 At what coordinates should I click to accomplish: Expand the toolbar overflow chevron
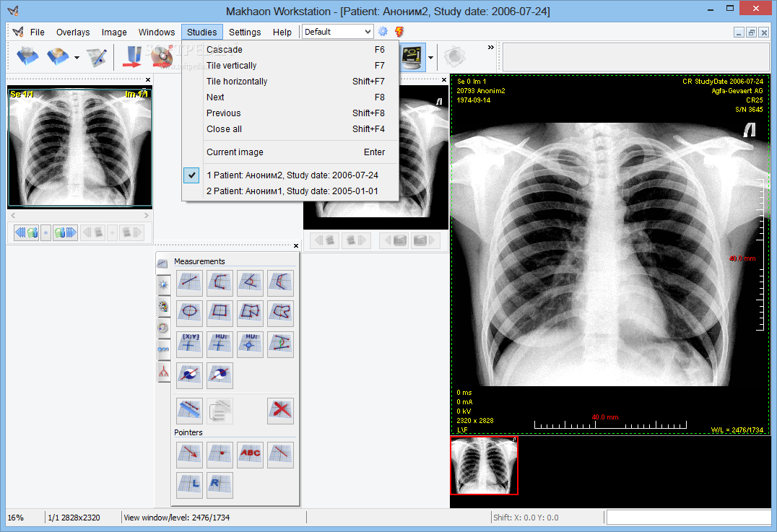tap(490, 48)
